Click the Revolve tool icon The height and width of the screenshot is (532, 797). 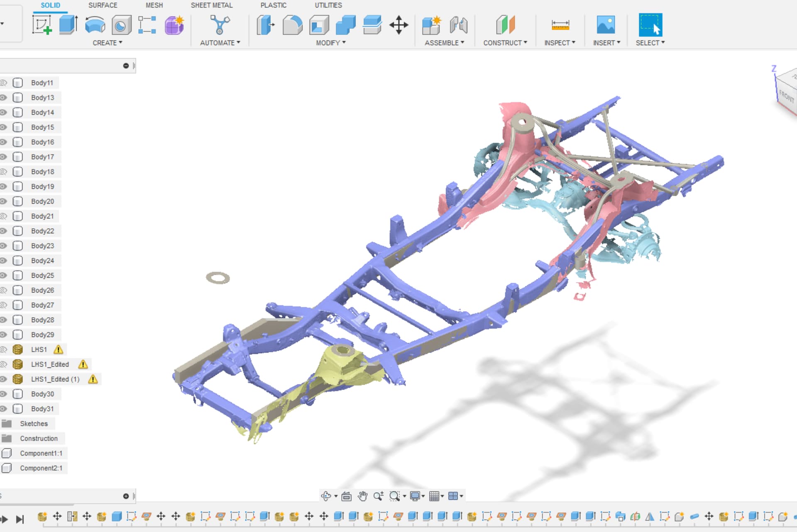pyautogui.click(x=95, y=25)
